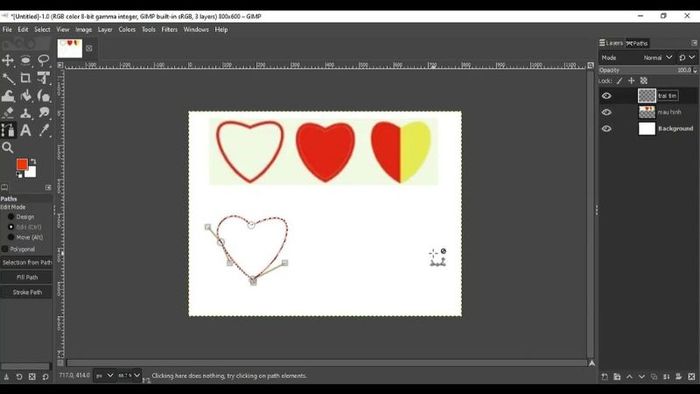Hide the 'mau hinh' layer
The height and width of the screenshot is (394, 700).
pos(606,112)
